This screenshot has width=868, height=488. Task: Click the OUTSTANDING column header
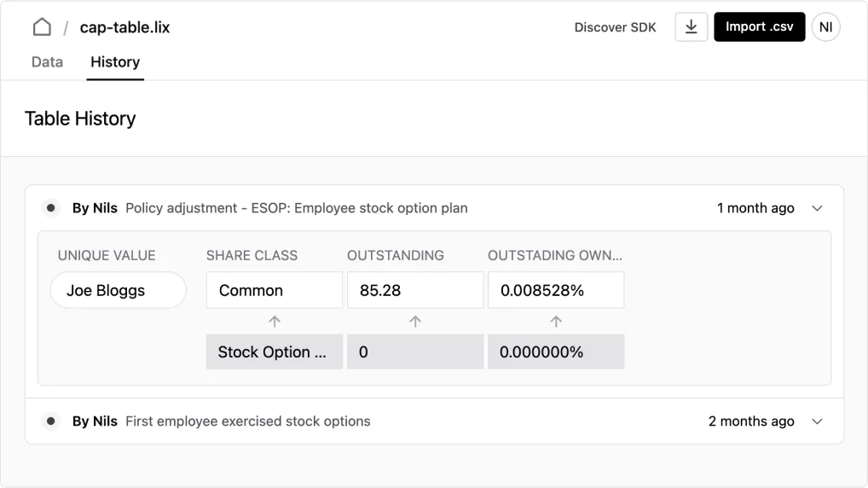[x=396, y=255]
